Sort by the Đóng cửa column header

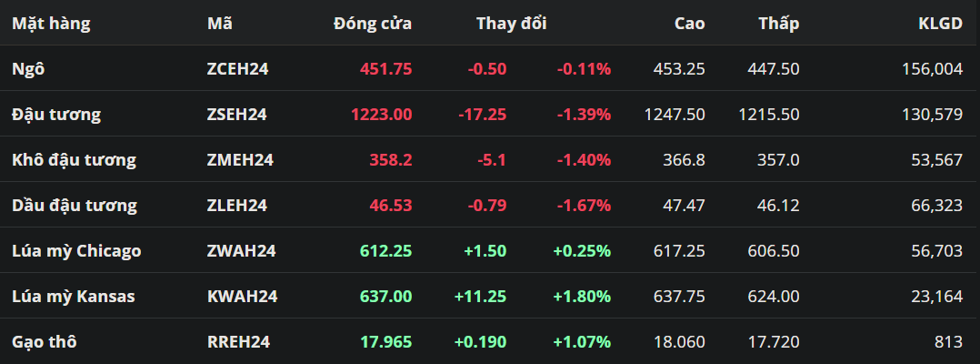373,24
